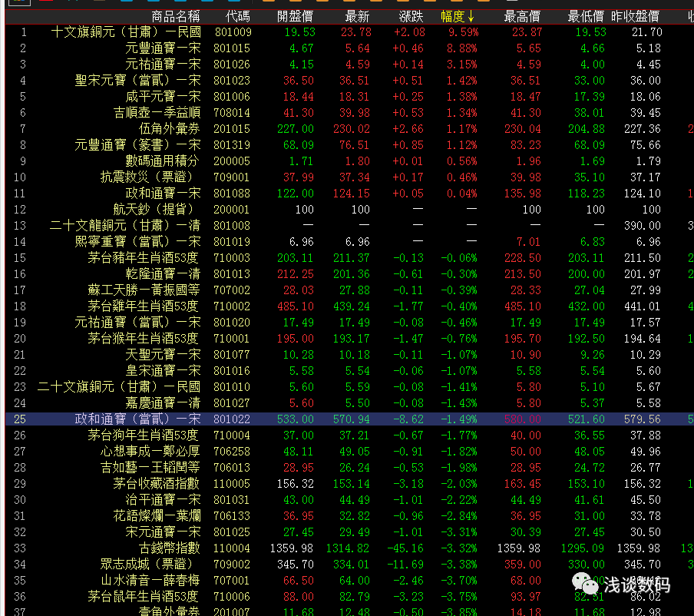The image size is (694, 616).
Task: Select row 元祐通寶（當貳）一宋
Action: (x=349, y=323)
